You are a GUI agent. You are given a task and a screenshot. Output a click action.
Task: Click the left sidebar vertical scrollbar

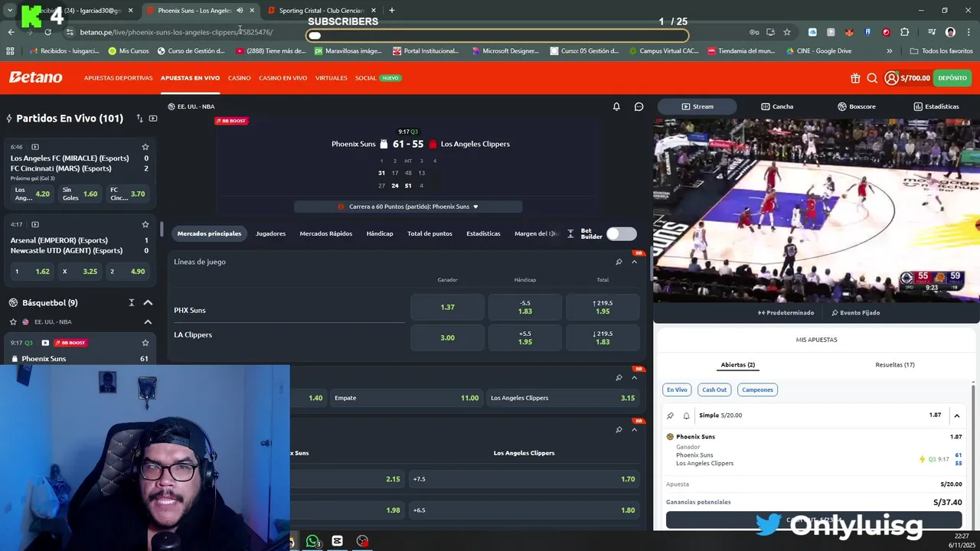coord(161,229)
